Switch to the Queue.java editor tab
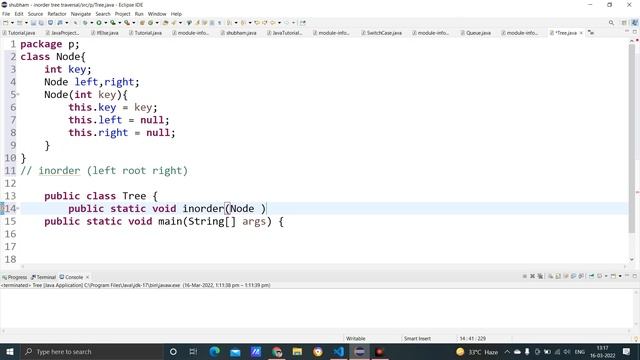Screen dimensions: 640x360 coord(476,33)
